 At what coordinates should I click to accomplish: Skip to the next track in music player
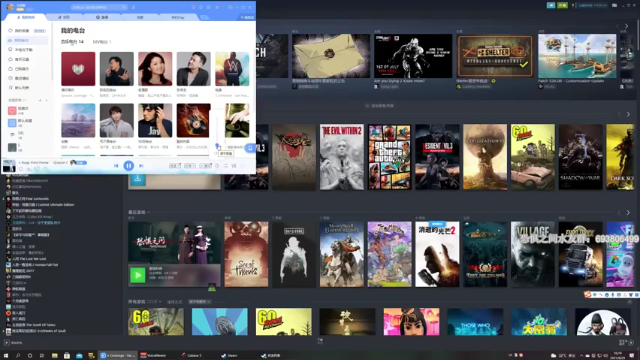(141, 166)
